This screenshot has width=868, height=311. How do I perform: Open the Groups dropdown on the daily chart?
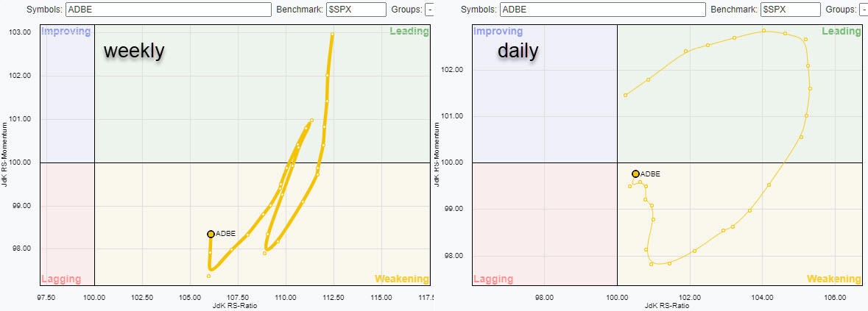click(x=863, y=10)
